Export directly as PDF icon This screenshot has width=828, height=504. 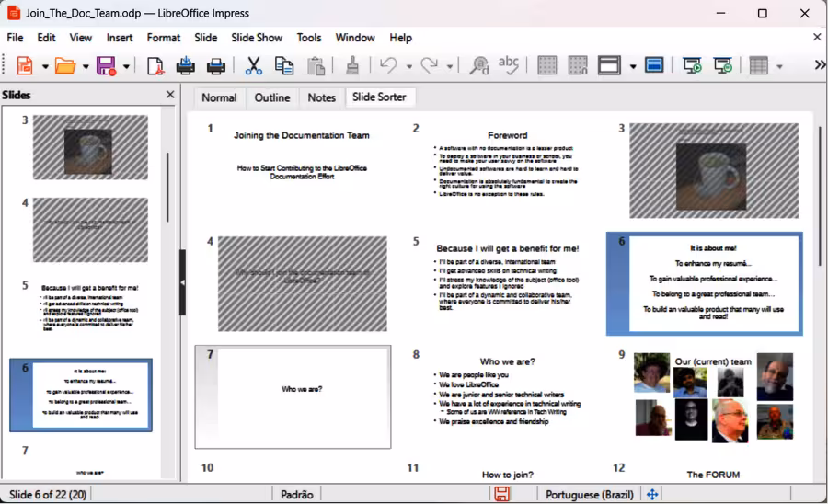pos(155,66)
